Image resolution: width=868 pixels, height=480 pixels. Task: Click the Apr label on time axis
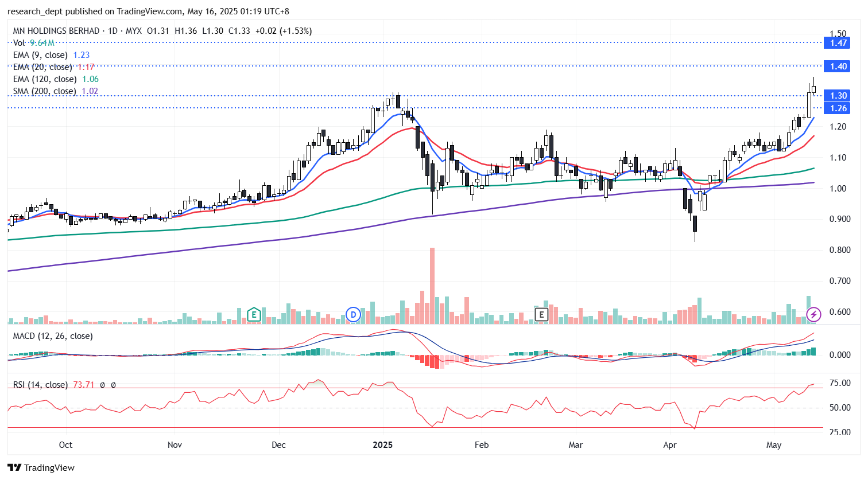coord(670,445)
